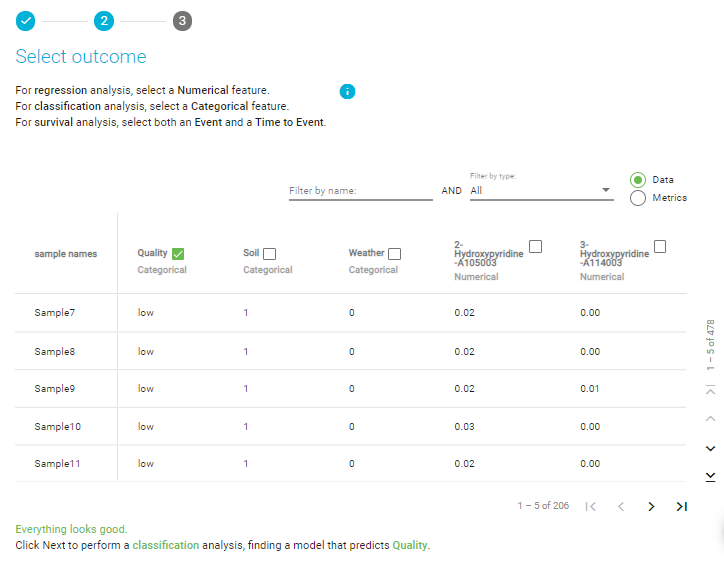Uncheck the Quality outcome checkbox

[x=178, y=254]
